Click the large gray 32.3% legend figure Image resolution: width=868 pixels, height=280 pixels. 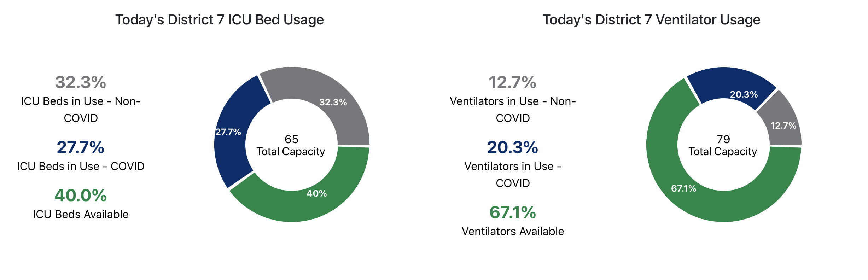[x=81, y=82]
